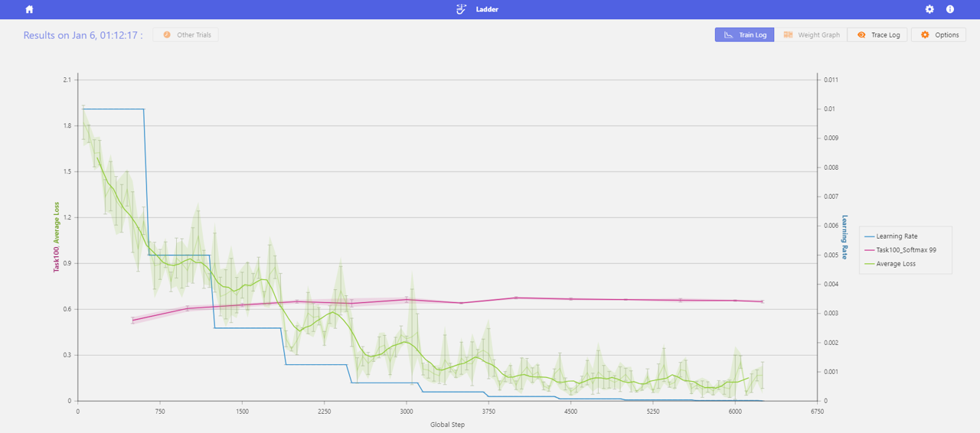Click the Global Step axis label
This screenshot has width=980, height=433.
click(x=447, y=425)
